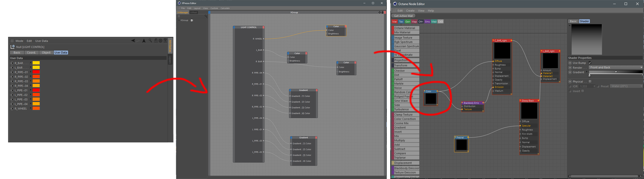644x179 pixels.
Task: Click the XGroup pan/move icon in XPresso
Action: click(380, 12)
